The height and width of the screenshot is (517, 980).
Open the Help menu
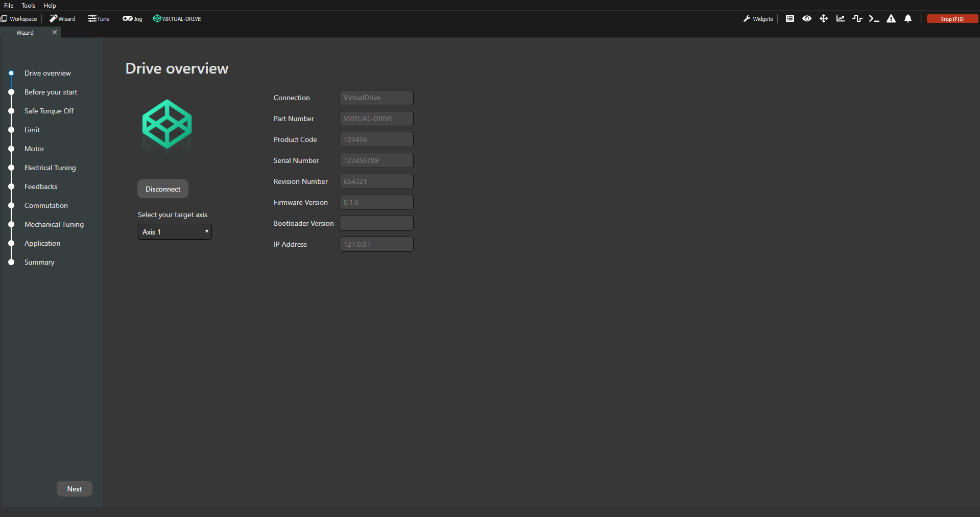click(50, 6)
